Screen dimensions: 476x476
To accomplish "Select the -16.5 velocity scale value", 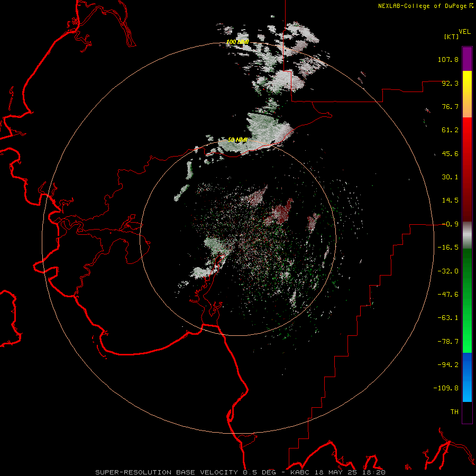I will tap(448, 248).
